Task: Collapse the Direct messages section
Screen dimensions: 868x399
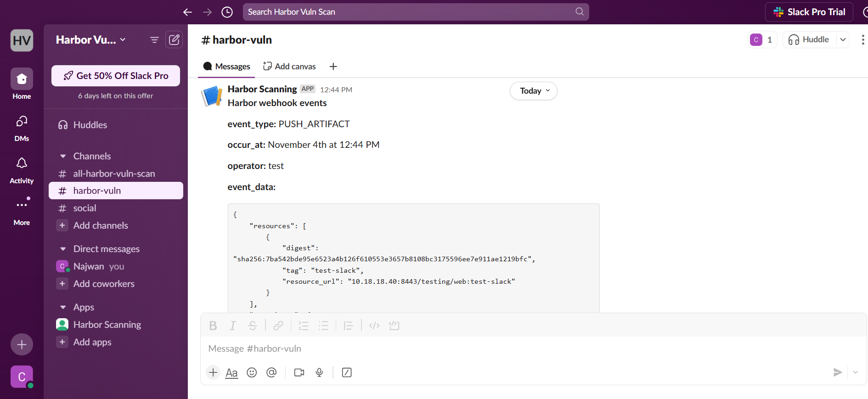Action: click(63, 249)
